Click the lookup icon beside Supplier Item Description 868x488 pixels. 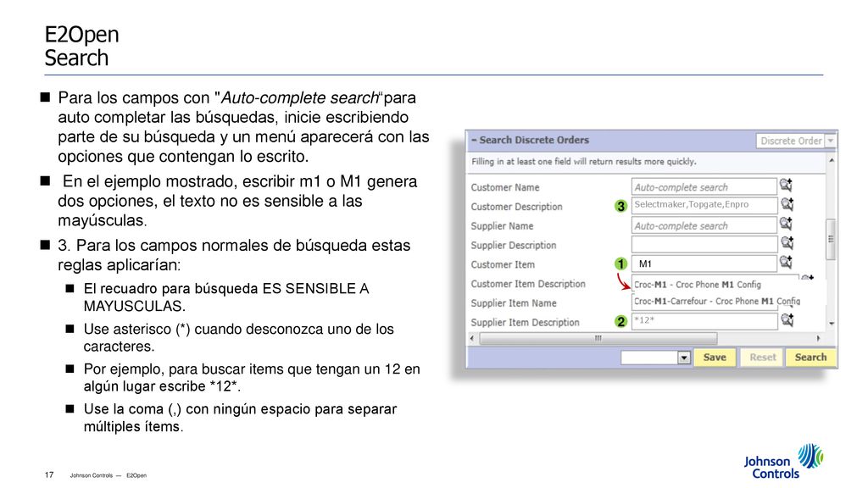point(787,319)
